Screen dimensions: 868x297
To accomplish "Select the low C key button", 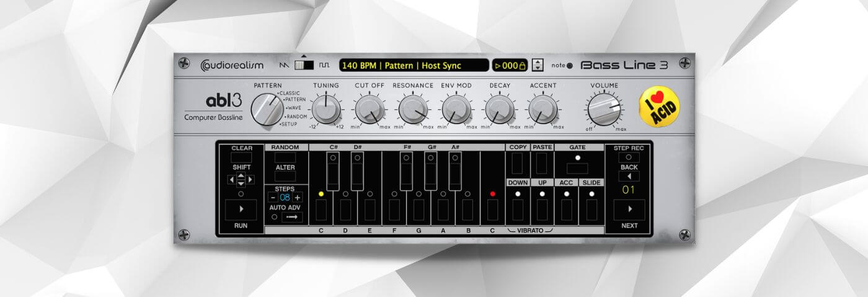I will point(321,210).
